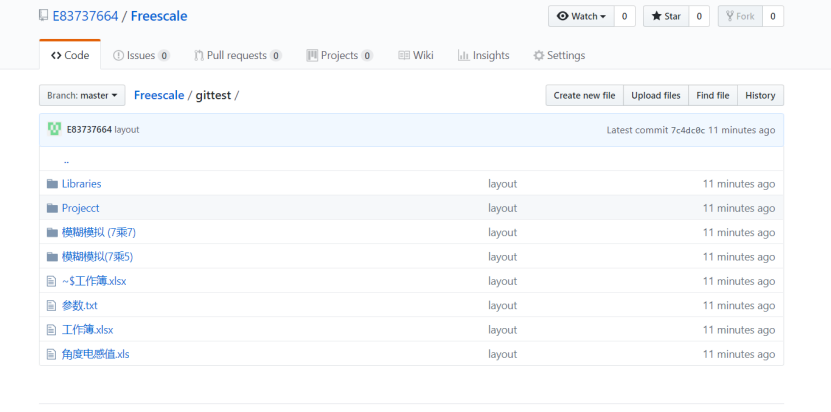Viewport: 831px width, 412px height.
Task: Click the repository book icon
Action: (x=43, y=16)
